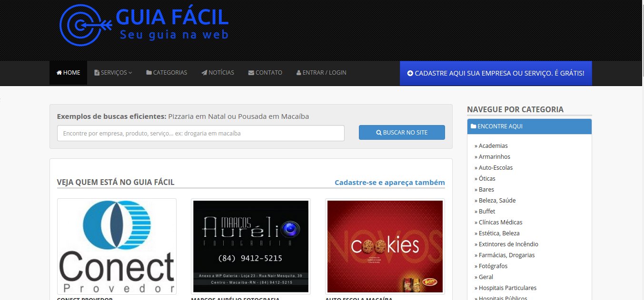Focus the search field for empresa, produto, serviço
Image resolution: width=644 pixels, height=300 pixels.
pos(201,133)
